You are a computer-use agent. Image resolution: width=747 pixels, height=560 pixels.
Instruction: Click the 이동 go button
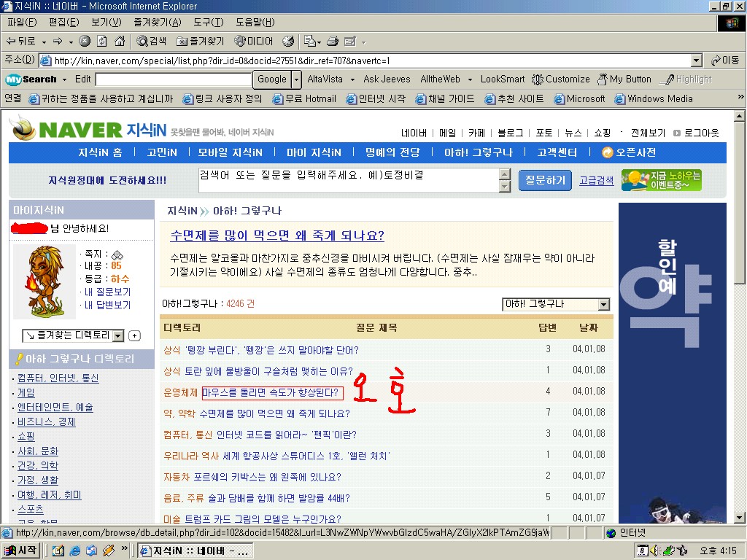[x=725, y=61]
